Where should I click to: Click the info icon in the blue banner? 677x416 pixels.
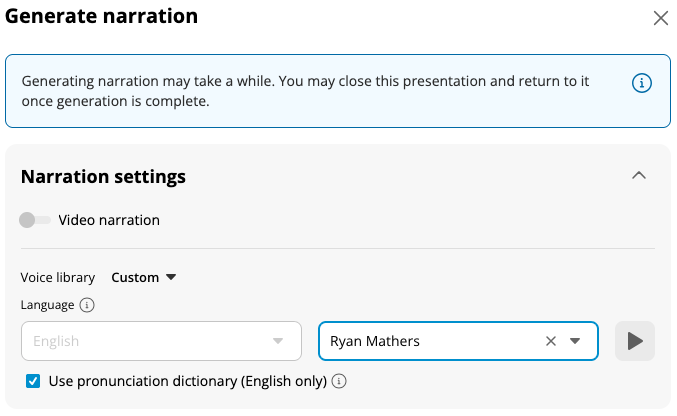(x=642, y=84)
